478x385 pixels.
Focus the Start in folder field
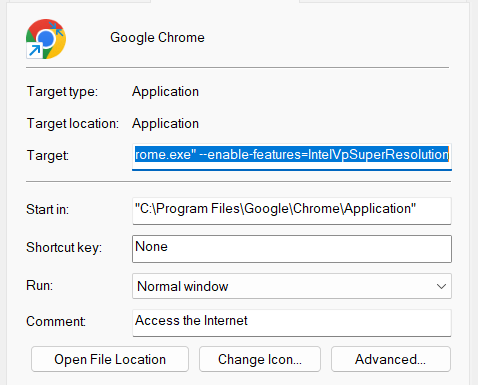(x=292, y=211)
